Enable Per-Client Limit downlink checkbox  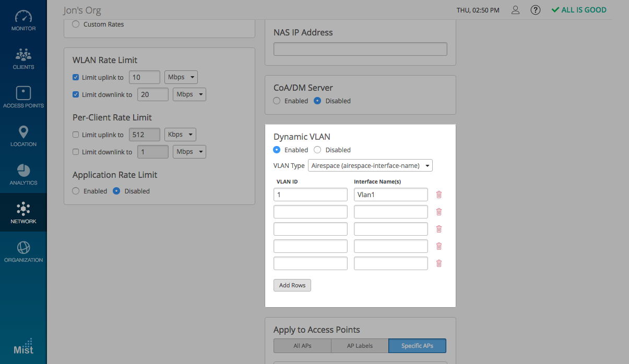pos(76,152)
